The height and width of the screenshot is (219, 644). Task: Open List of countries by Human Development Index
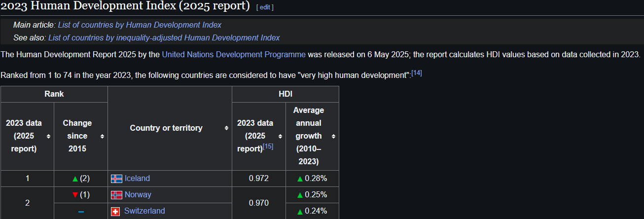coord(140,25)
